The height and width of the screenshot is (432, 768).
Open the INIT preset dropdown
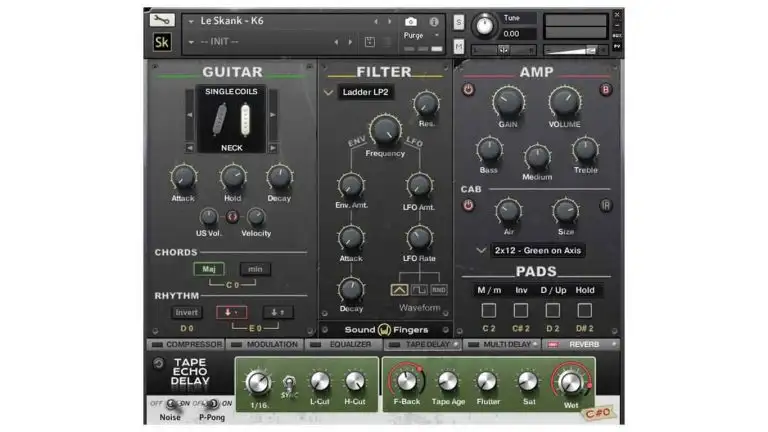click(191, 42)
